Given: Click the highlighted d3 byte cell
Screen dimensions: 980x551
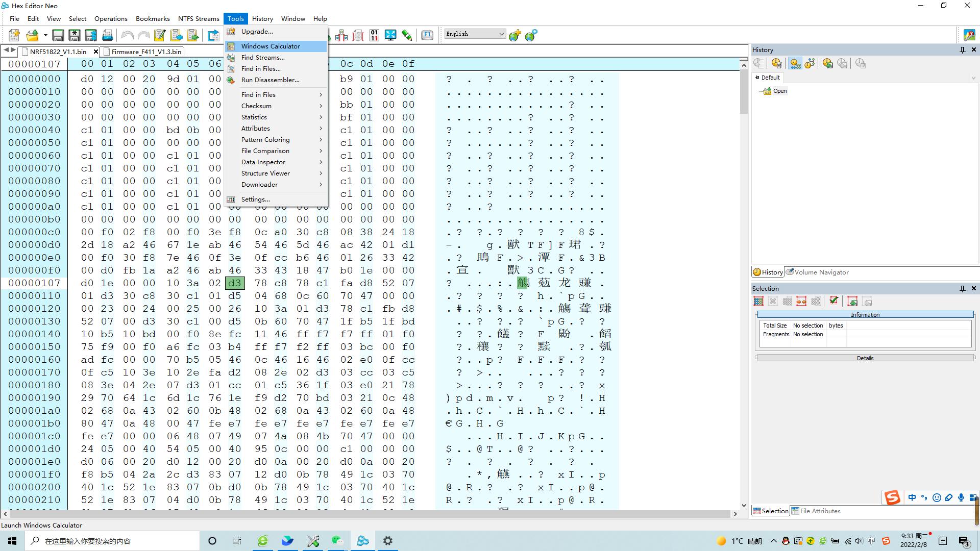Looking at the screenshot, I should (235, 283).
